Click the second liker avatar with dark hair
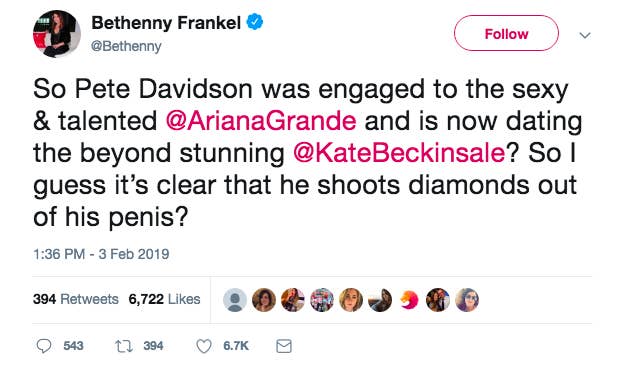The width and height of the screenshot is (630, 381). coord(264,300)
